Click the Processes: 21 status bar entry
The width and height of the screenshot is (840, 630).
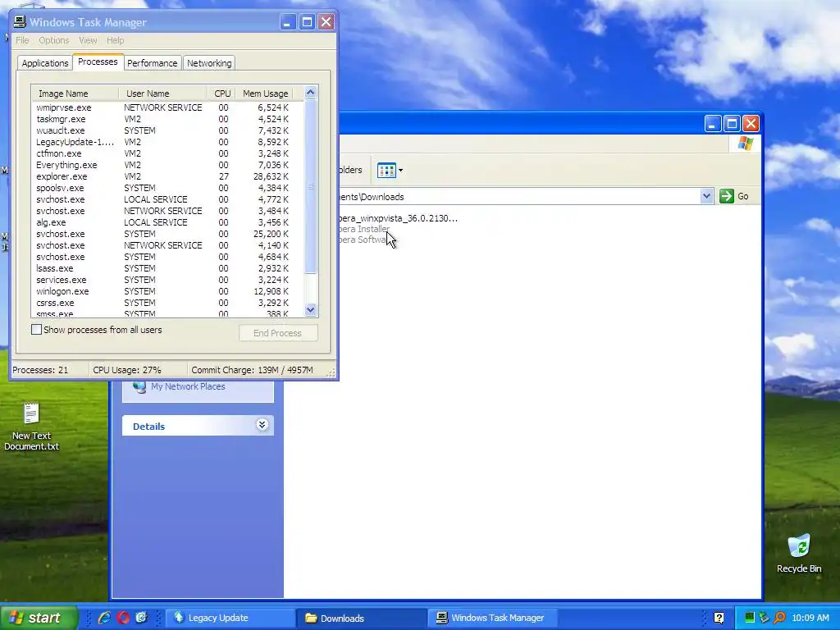point(49,370)
